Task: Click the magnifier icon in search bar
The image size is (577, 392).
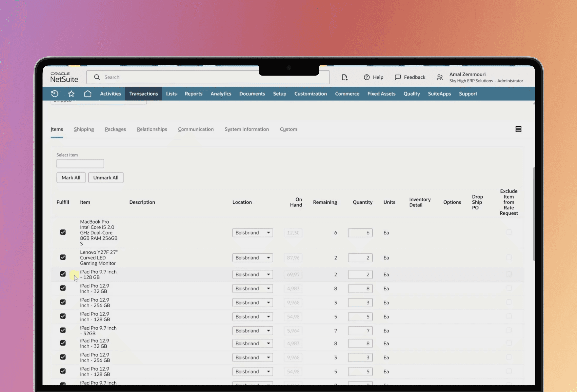Action: [97, 77]
